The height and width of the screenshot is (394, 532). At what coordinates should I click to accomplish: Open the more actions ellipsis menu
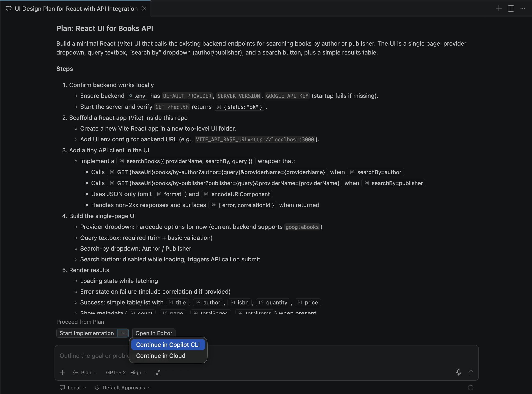pyautogui.click(x=523, y=8)
